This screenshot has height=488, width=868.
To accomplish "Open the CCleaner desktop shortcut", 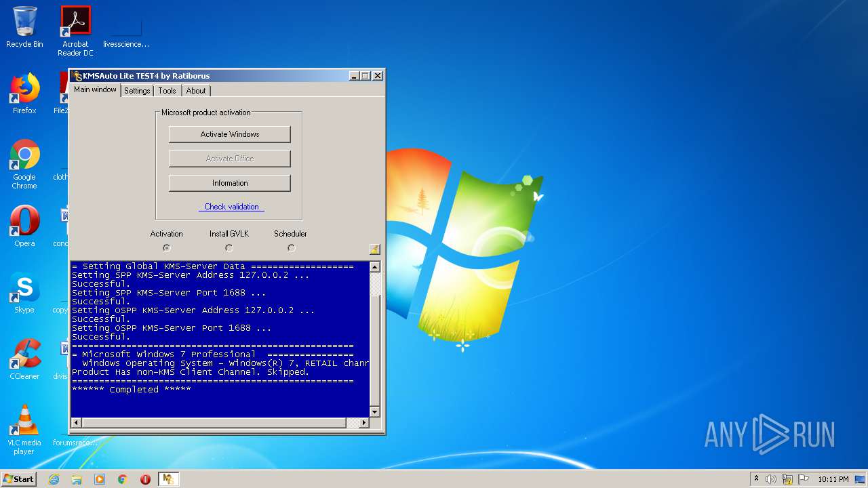I will (x=24, y=359).
